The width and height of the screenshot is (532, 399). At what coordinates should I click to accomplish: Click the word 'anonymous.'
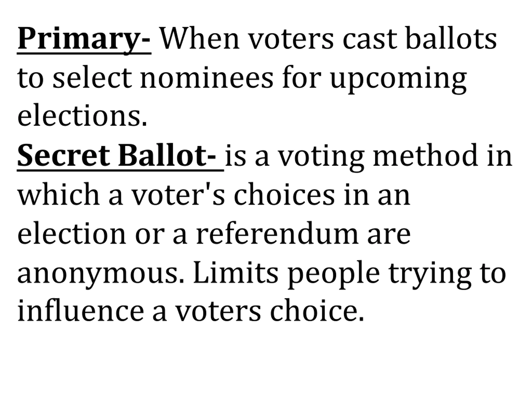(101, 275)
